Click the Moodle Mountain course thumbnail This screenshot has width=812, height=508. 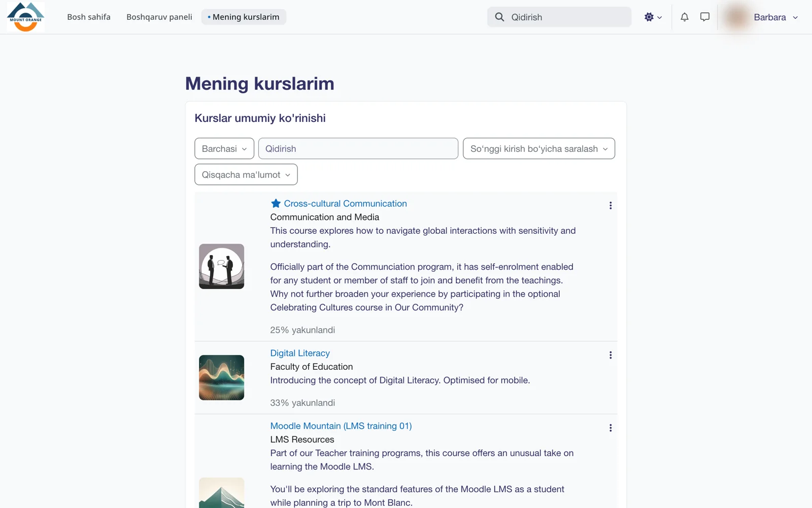coord(221,493)
